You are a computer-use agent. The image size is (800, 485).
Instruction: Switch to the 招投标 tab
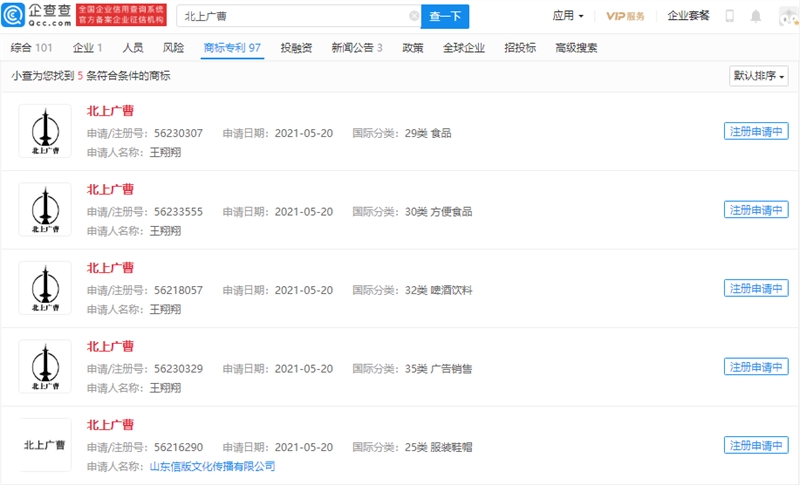point(520,48)
